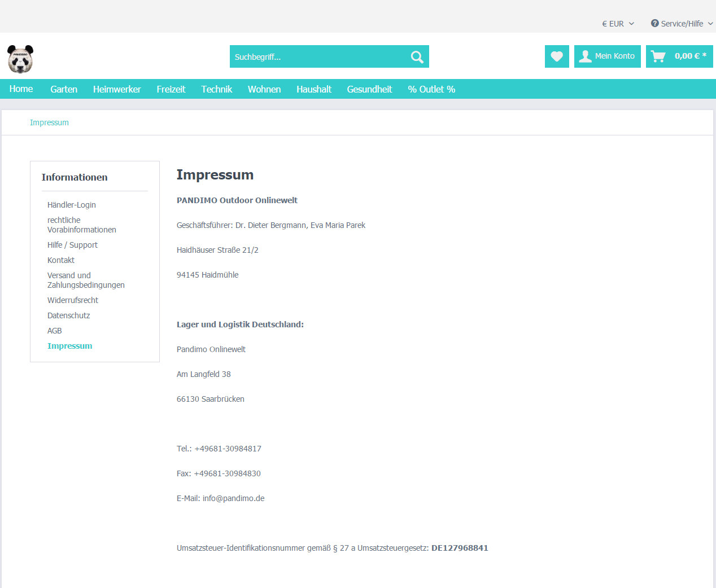Image resolution: width=716 pixels, height=588 pixels.
Task: Open the wishlist heart icon
Action: pyautogui.click(x=557, y=56)
